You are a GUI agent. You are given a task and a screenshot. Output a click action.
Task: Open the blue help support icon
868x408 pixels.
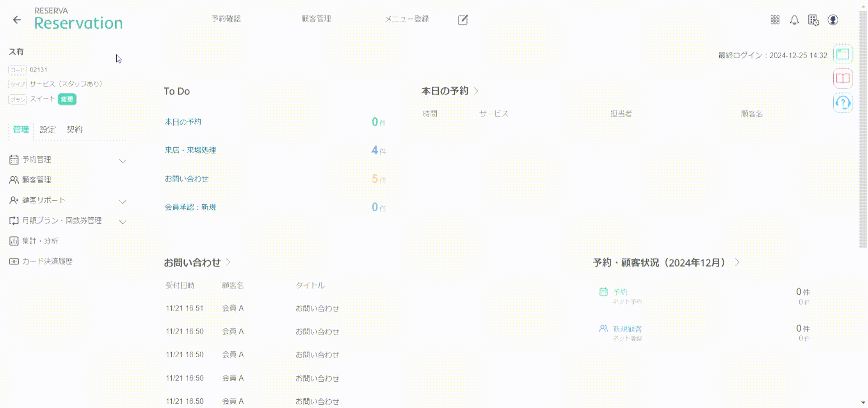[x=843, y=103]
